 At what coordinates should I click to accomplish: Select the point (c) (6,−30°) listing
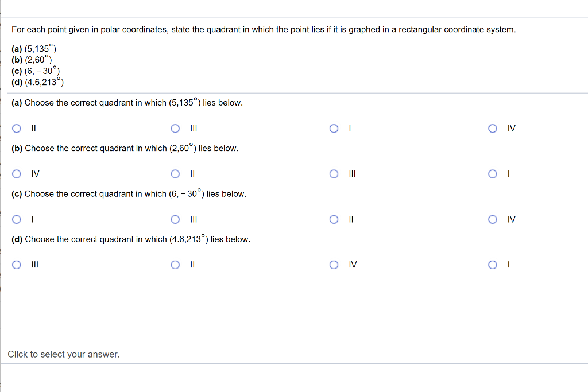pos(35,71)
